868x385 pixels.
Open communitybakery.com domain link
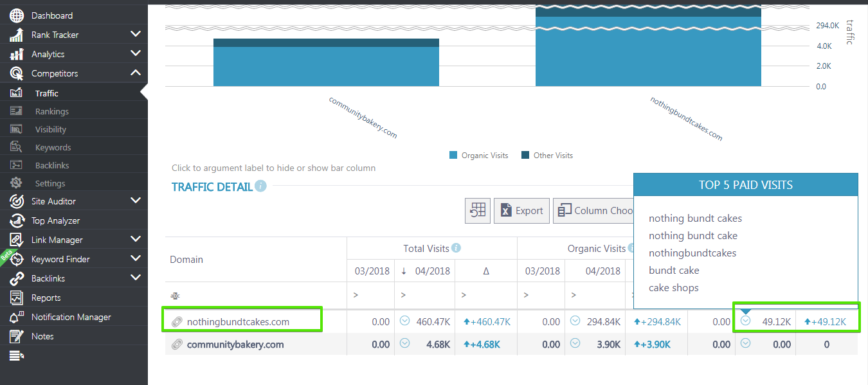235,345
